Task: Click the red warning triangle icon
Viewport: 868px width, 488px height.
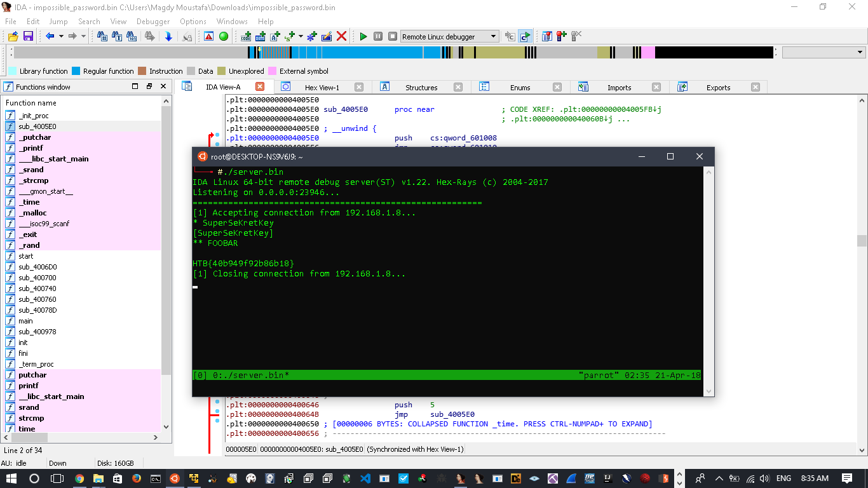Action: [208, 36]
